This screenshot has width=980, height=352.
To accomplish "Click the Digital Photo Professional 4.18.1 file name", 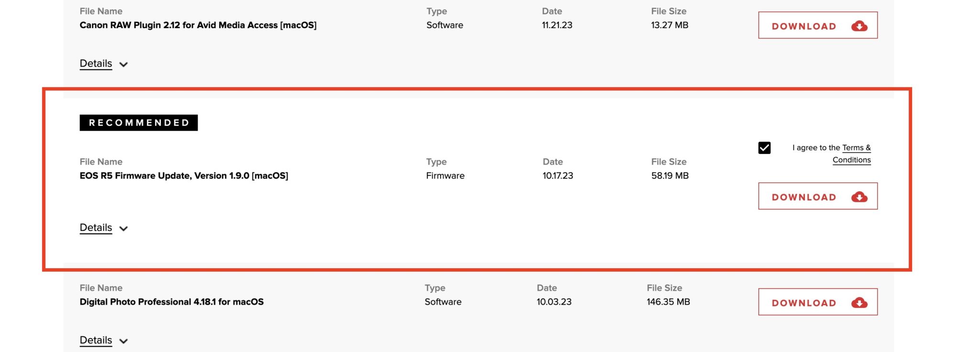I will (171, 302).
